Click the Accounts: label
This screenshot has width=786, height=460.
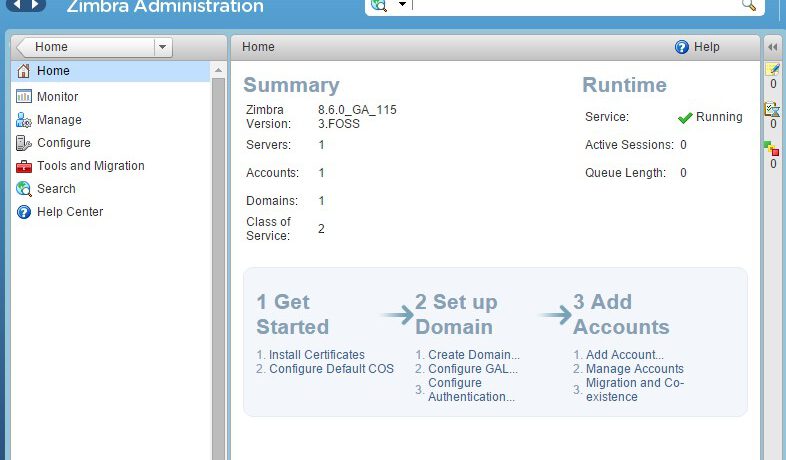pyautogui.click(x=272, y=173)
